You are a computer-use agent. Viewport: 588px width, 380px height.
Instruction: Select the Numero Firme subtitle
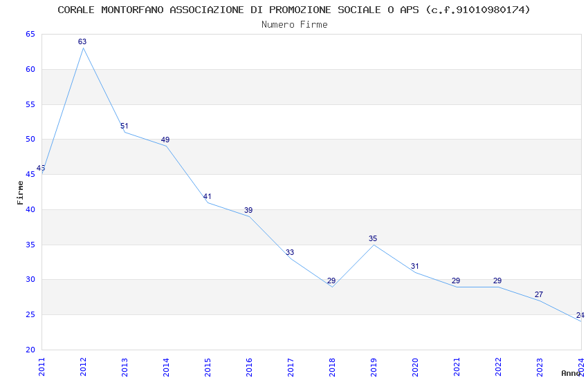pos(295,25)
